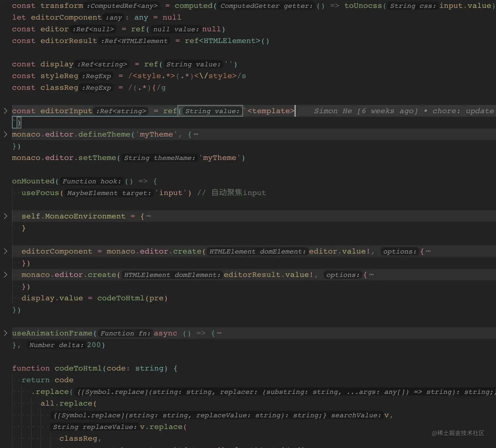This screenshot has width=496, height=448.
Task: Click the '自动聚焦input' comment
Action: pyautogui.click(x=232, y=193)
